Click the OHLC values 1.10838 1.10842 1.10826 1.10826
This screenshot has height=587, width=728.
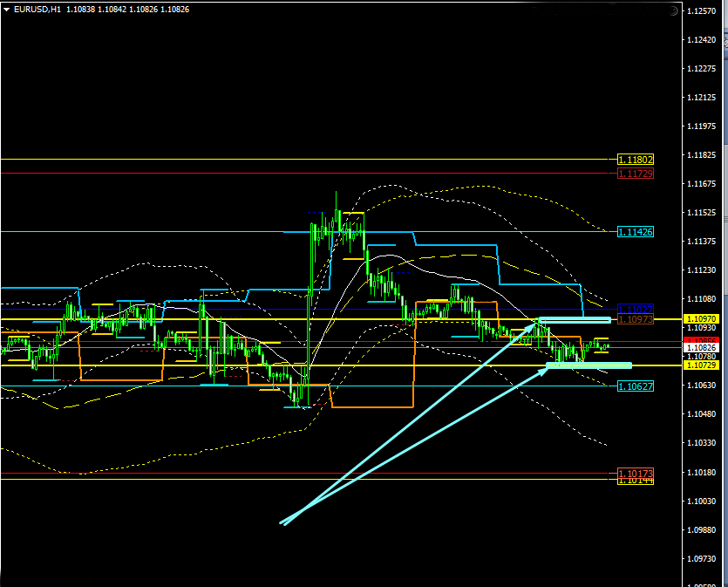(x=127, y=10)
